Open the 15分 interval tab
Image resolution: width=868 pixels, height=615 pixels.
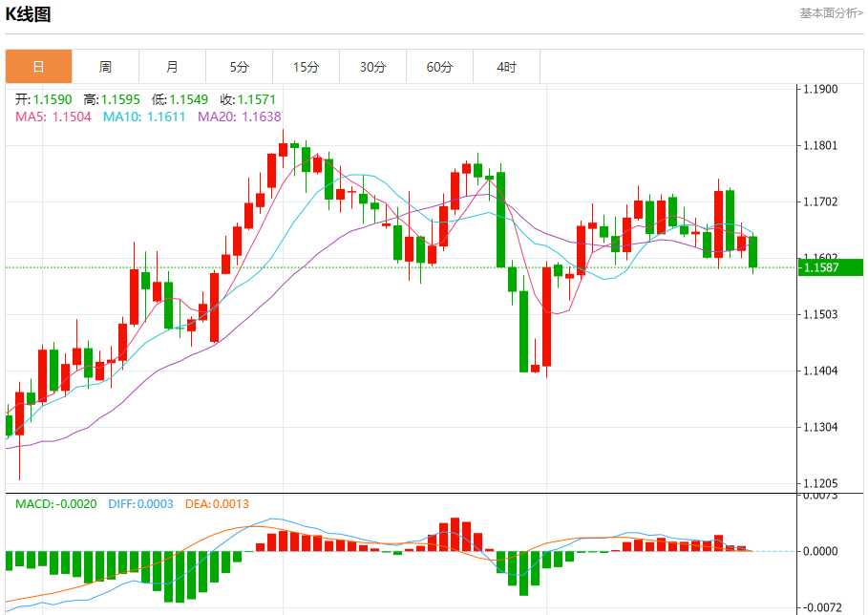coord(307,67)
